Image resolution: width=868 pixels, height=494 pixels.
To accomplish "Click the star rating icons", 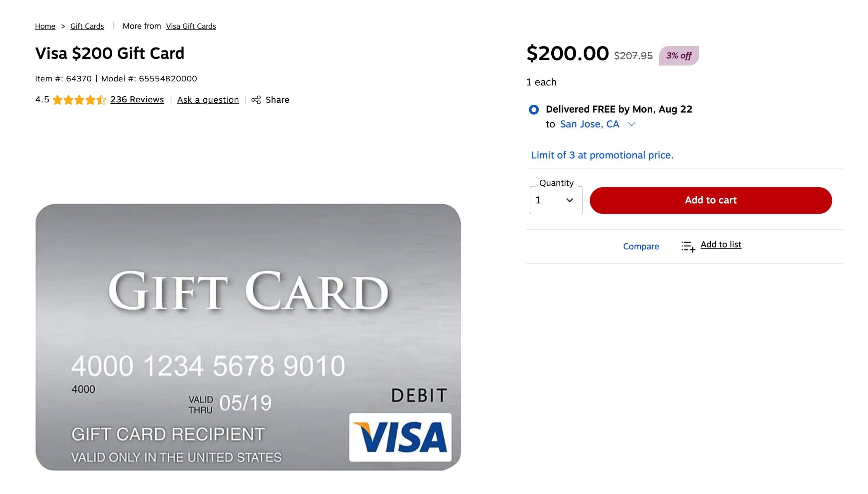I will pos(79,100).
